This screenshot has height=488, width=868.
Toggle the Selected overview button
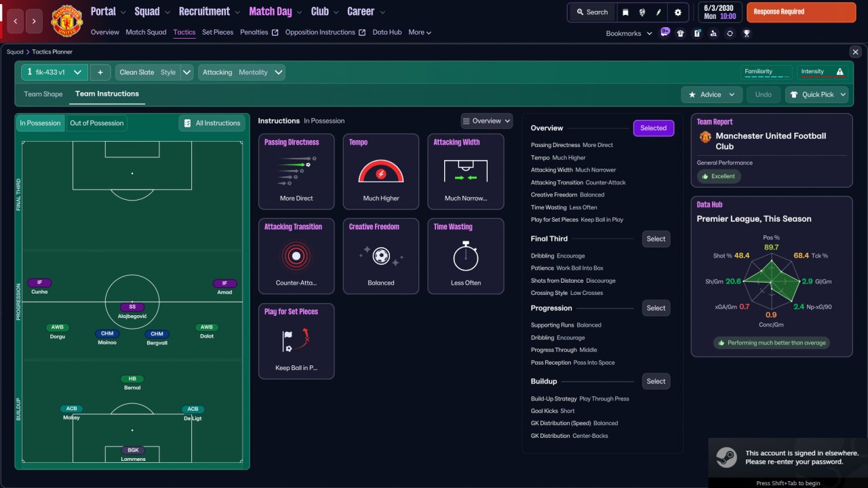coord(654,128)
